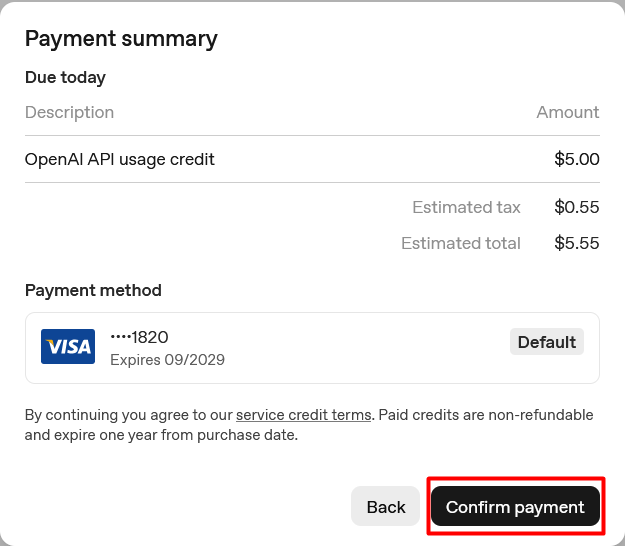Open the service credit terms link
625x546 pixels.
tap(304, 414)
